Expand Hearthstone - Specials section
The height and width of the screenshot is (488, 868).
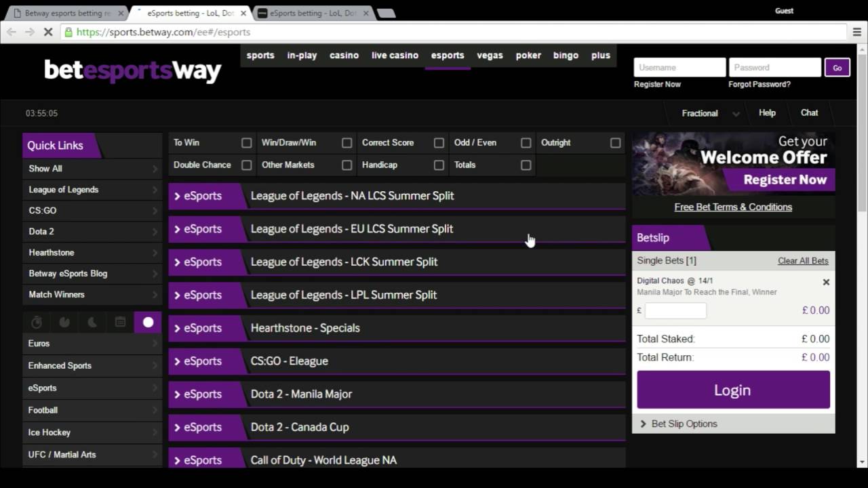(397, 328)
